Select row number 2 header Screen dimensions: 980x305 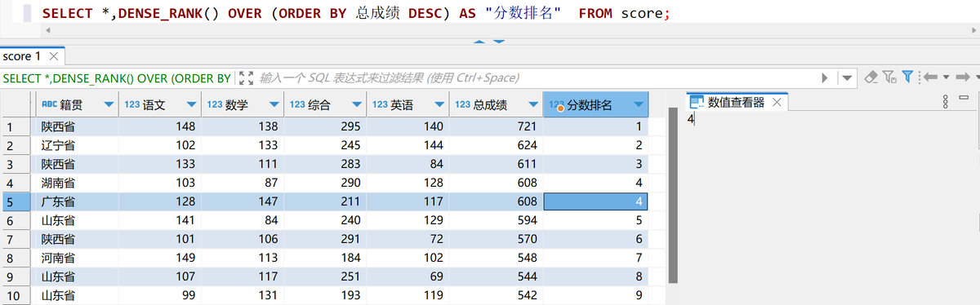(16, 145)
